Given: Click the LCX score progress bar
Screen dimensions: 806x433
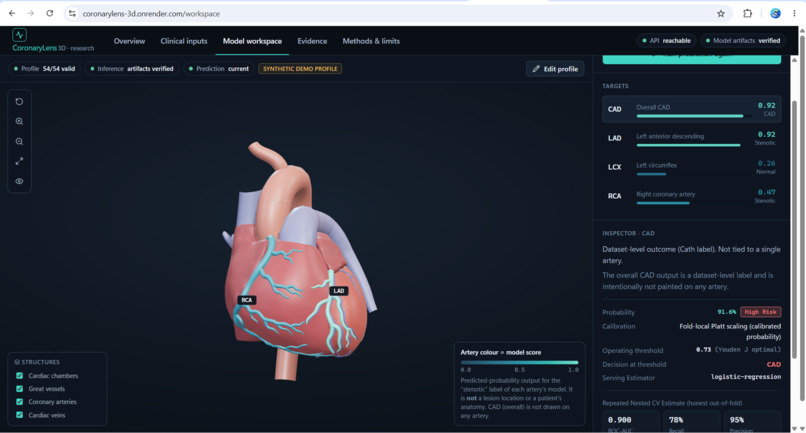Looking at the screenshot, I should [651, 174].
